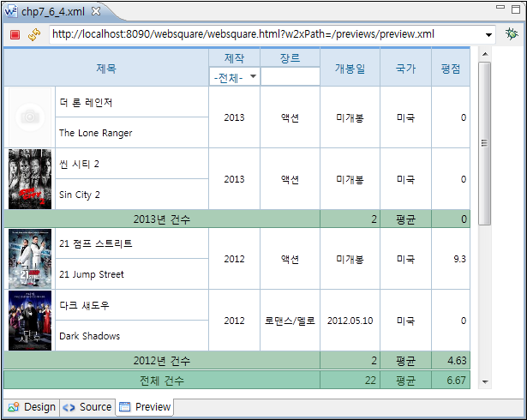Click the Sin City 2 poster thumbnail
Screen dimensions: 527x420
point(29,179)
